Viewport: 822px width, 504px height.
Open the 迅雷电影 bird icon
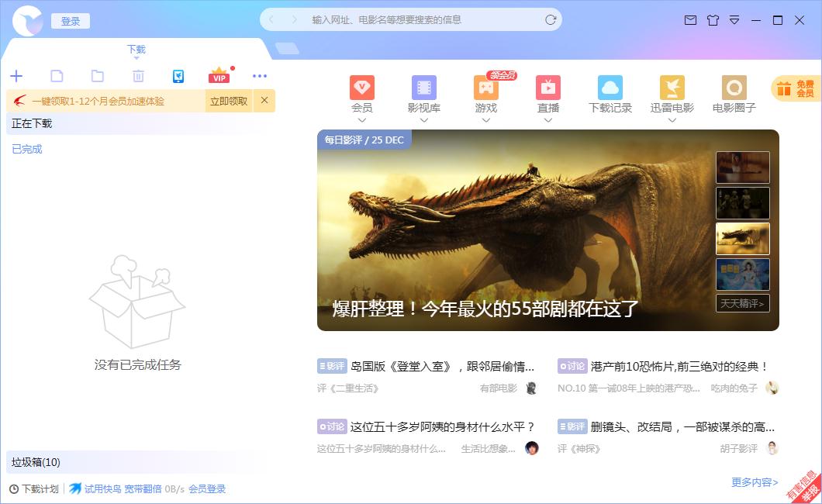(x=672, y=88)
